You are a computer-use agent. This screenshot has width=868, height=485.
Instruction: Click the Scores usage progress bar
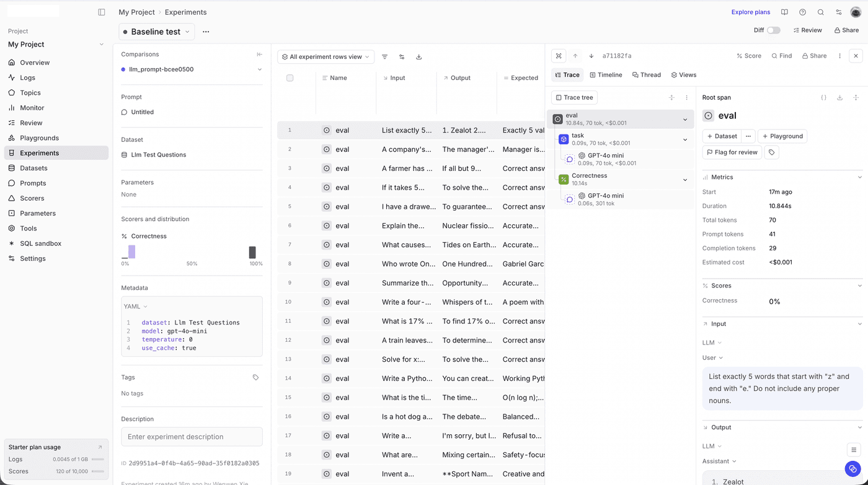(x=98, y=472)
